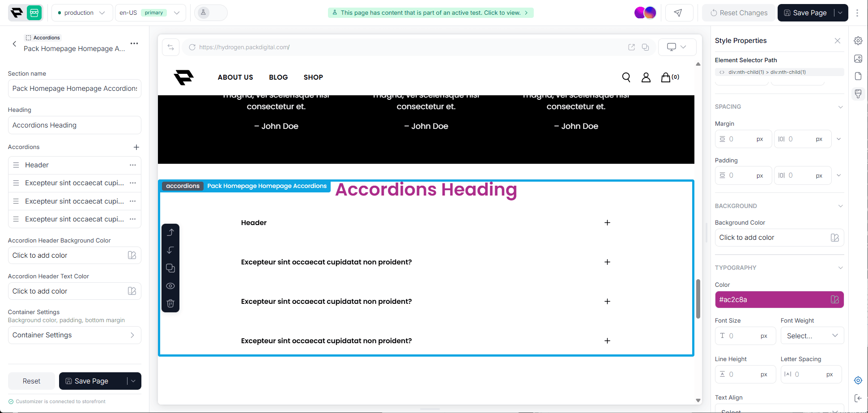The image size is (868, 413).
Task: Move section up with the up arrow icon
Action: click(170, 232)
